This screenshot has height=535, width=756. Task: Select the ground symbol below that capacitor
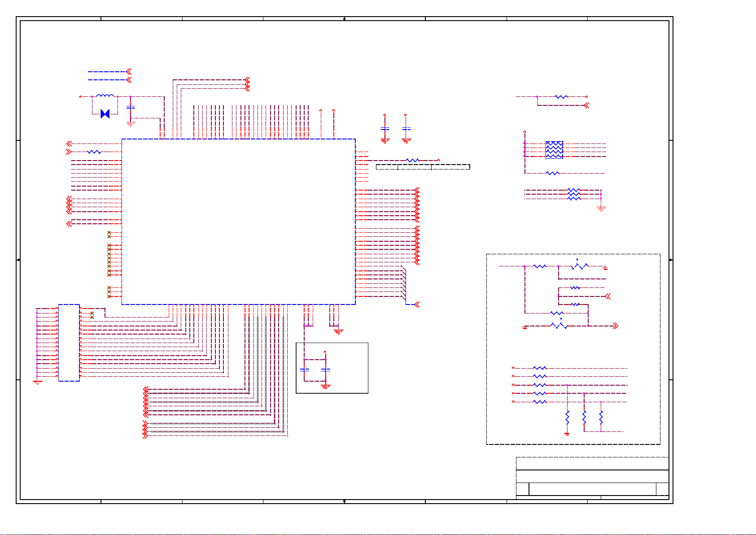131,123
